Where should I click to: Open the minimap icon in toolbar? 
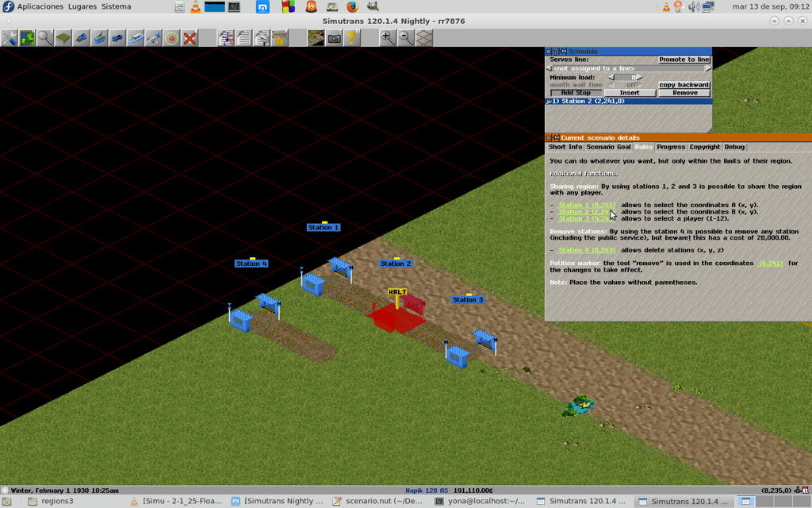pyautogui.click(x=27, y=38)
